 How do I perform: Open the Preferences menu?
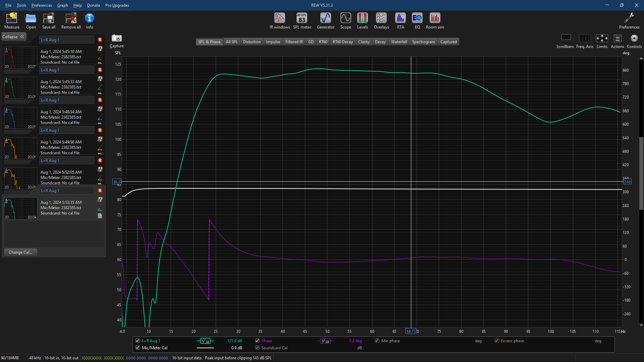(x=42, y=5)
